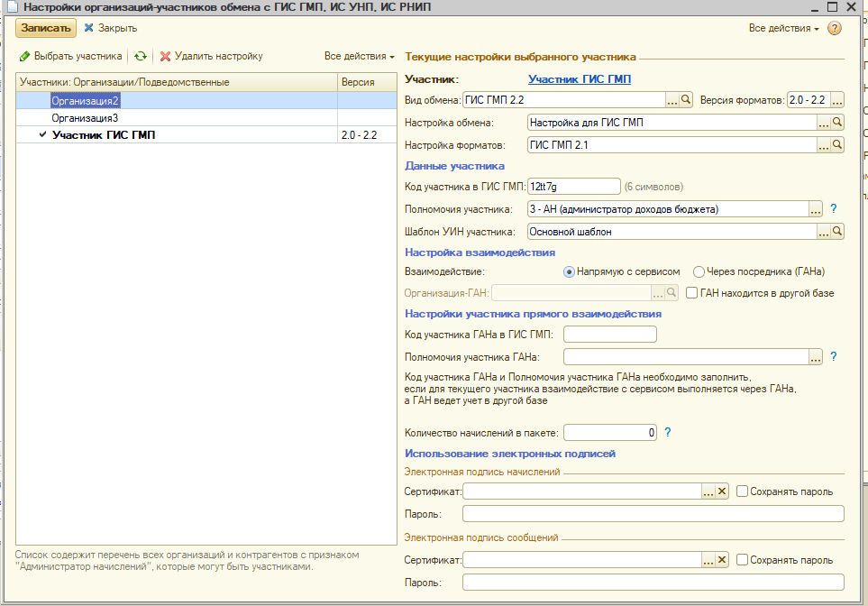Open selection list for Версия форматов

836,99
